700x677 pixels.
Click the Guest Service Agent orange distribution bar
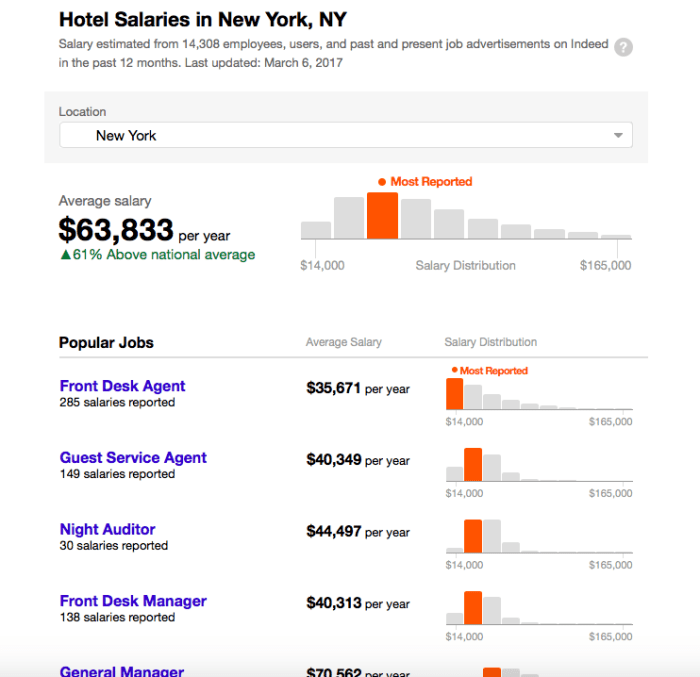point(473,465)
